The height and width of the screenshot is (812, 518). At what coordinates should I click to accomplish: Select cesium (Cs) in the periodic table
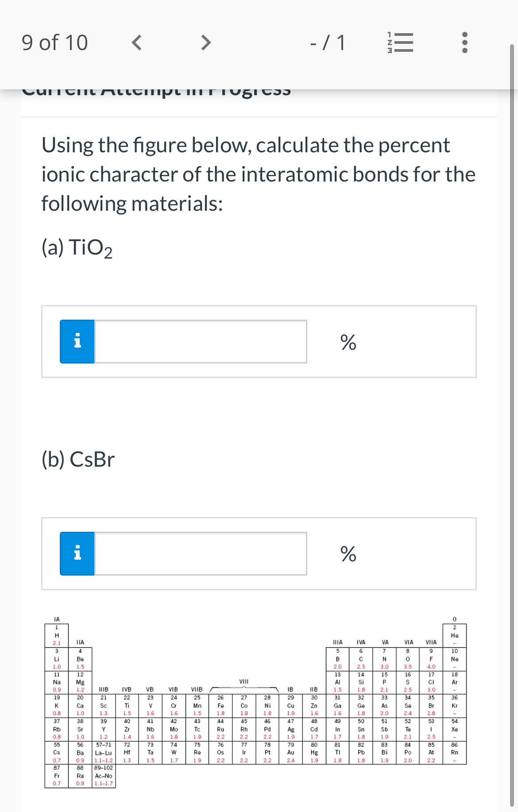pyautogui.click(x=58, y=752)
